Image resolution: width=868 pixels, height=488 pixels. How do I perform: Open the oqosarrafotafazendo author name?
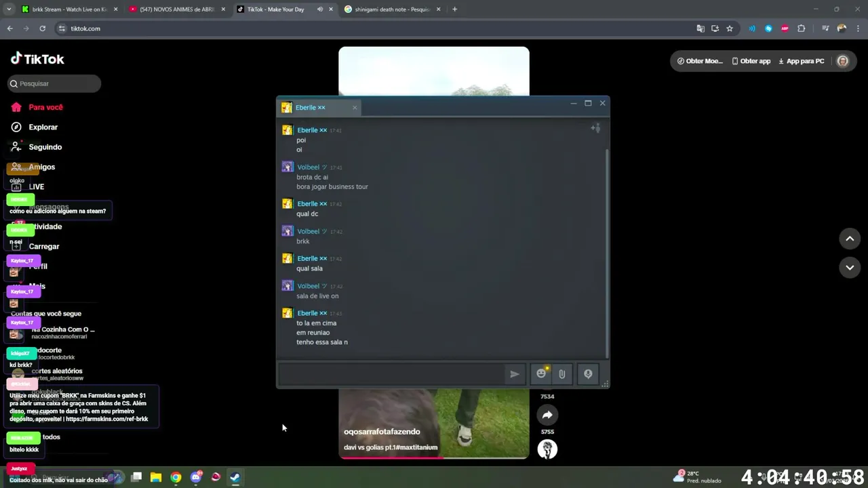(382, 432)
